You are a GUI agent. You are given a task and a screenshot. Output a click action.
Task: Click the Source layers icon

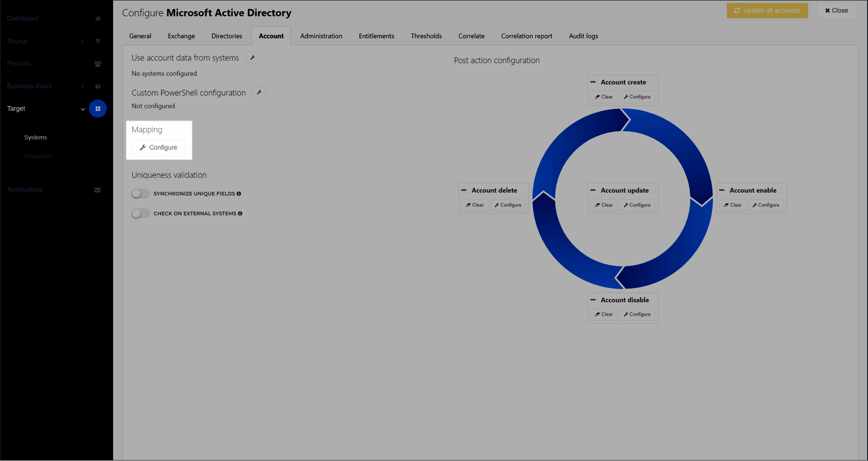pyautogui.click(x=98, y=41)
